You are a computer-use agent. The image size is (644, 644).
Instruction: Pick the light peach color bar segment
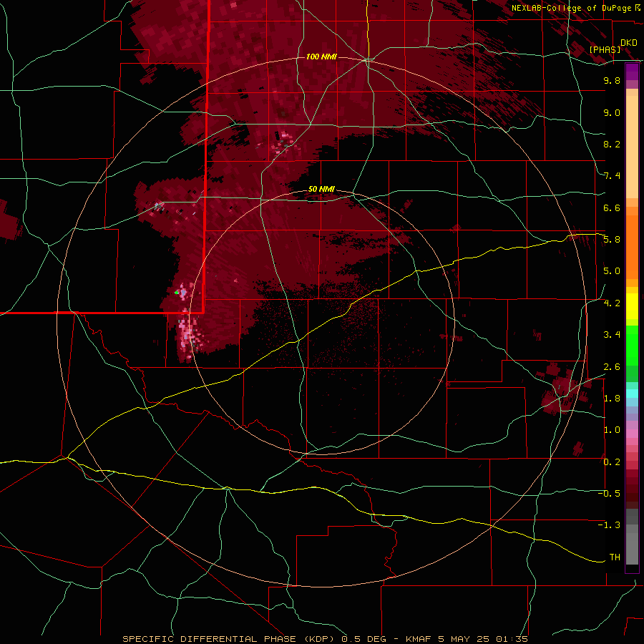632,147
